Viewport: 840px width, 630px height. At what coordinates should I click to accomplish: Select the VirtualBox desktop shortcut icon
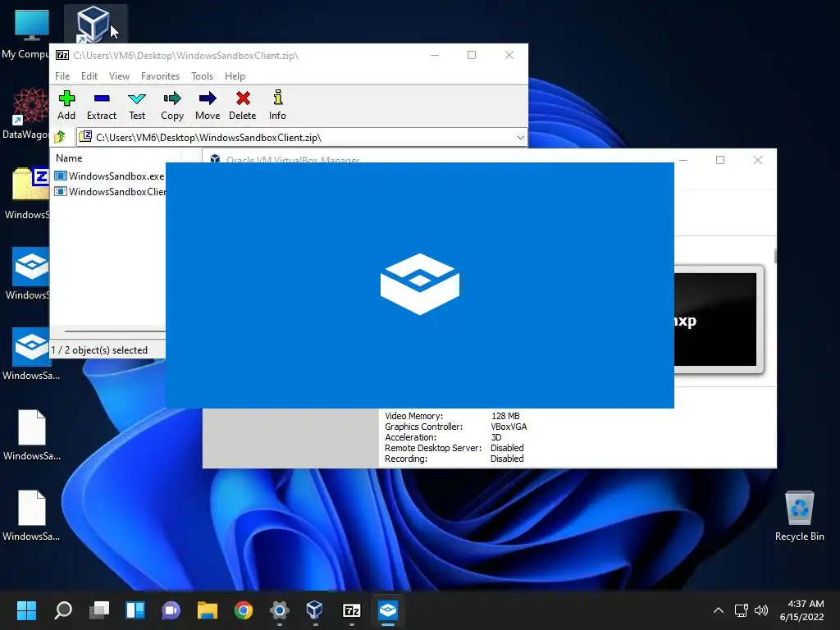pos(94,24)
